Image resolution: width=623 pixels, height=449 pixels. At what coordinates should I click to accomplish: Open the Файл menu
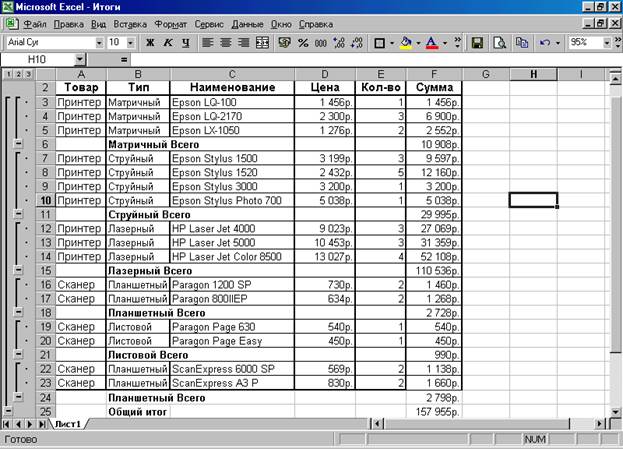(x=35, y=24)
